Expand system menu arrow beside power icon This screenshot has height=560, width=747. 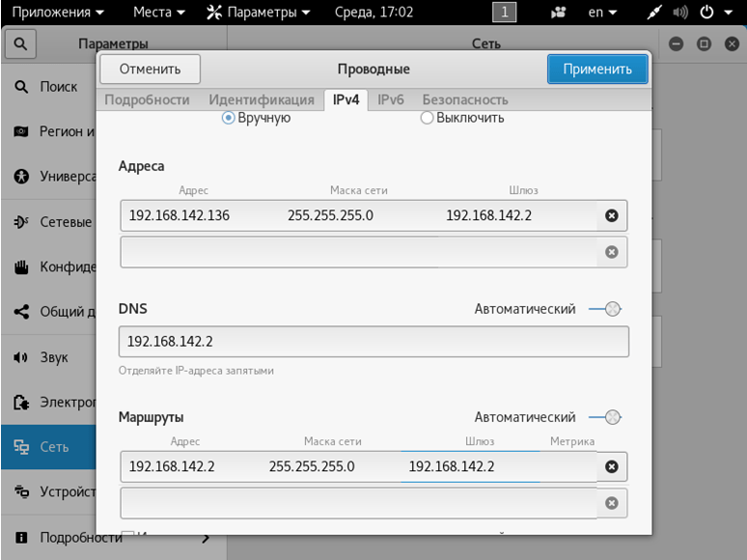(728, 13)
